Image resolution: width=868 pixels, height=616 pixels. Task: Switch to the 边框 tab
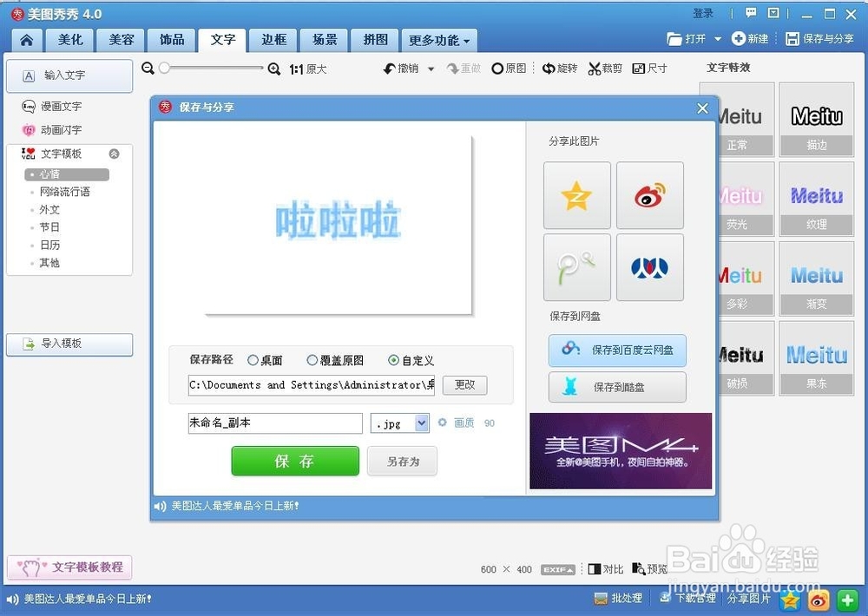click(x=273, y=40)
